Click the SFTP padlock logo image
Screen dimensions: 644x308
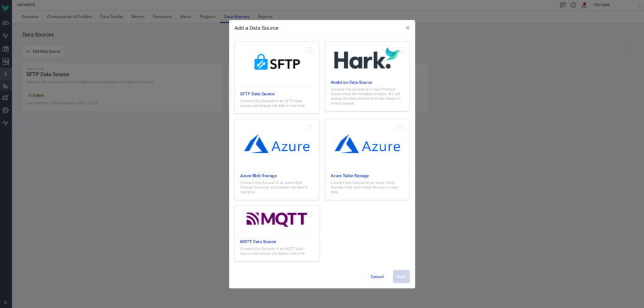277,62
